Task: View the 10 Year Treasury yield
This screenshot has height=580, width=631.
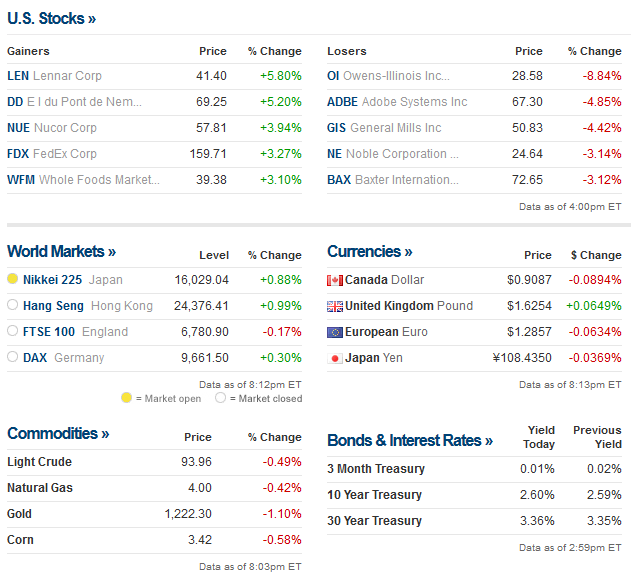Action: point(375,495)
